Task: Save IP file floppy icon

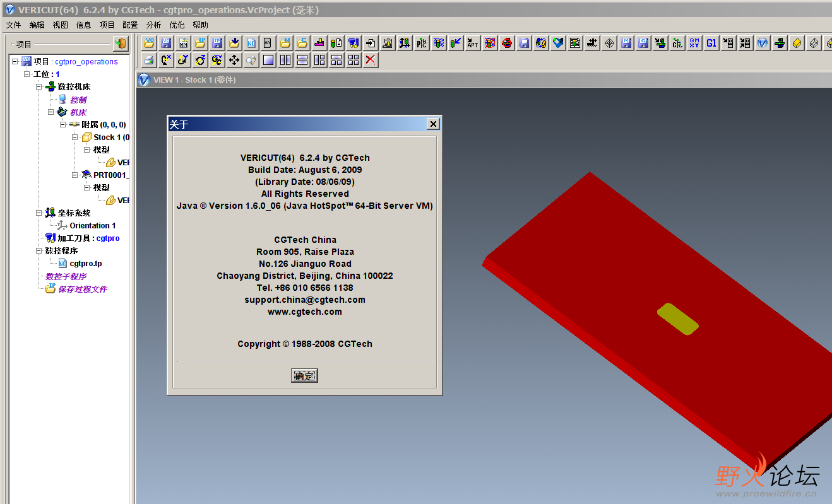Action: (217, 43)
